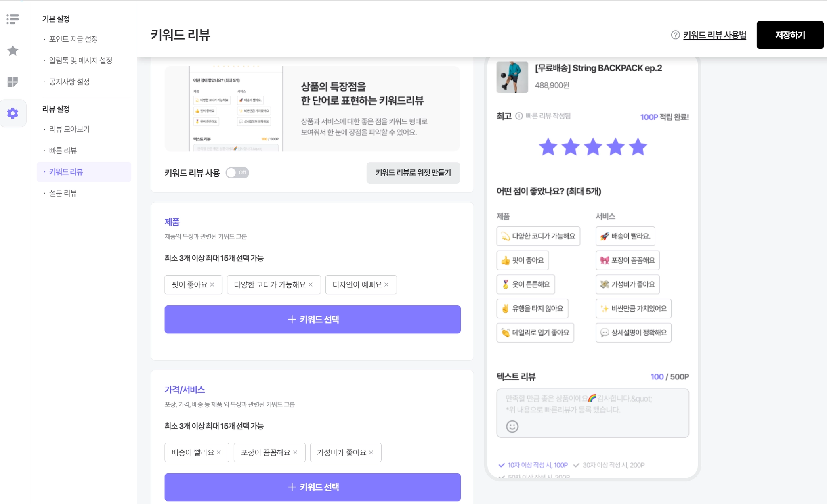Click the list menu icon in the sidebar
This screenshot has height=504, width=827.
click(x=13, y=19)
